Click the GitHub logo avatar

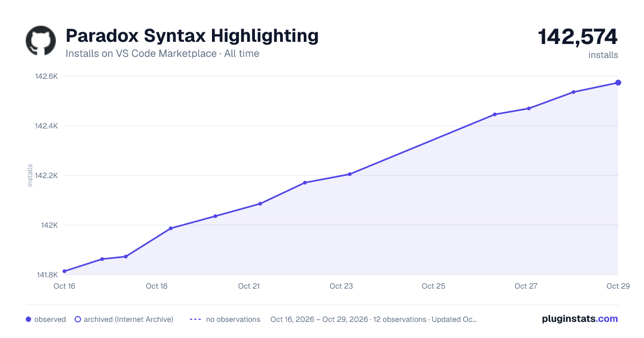coord(41,41)
